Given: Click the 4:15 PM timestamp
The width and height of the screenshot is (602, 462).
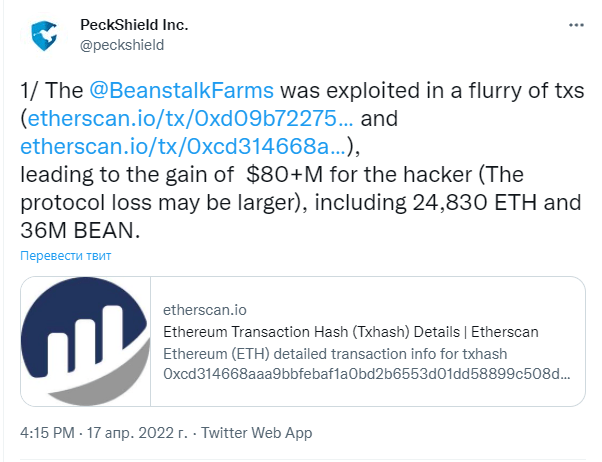Looking at the screenshot, I should point(47,433).
